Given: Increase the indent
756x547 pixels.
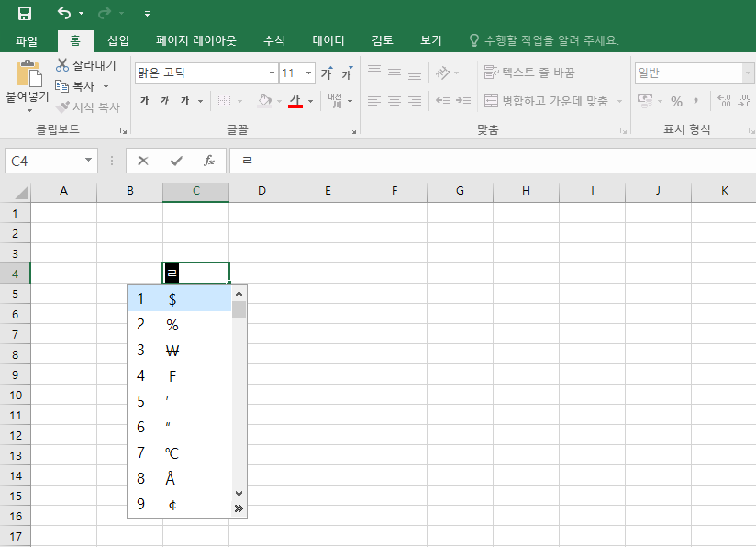Looking at the screenshot, I should click(463, 101).
